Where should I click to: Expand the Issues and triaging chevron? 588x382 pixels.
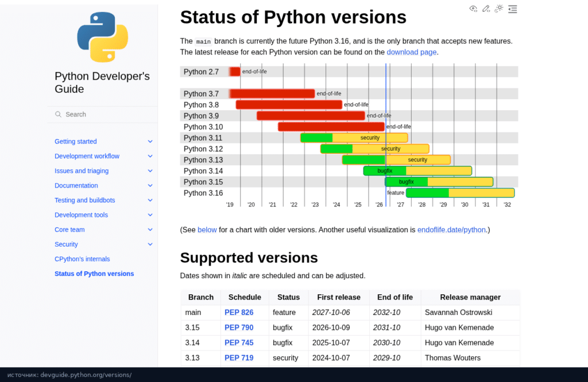150,171
